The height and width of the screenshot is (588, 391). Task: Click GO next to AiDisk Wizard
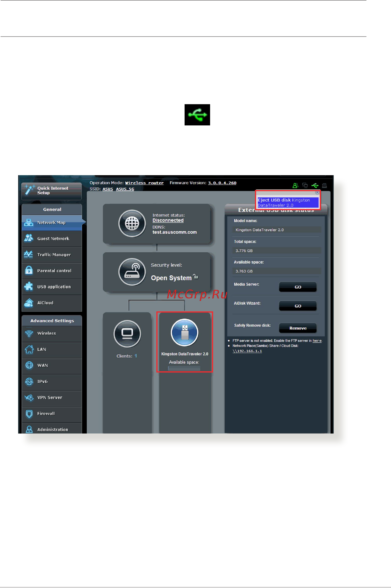click(x=298, y=306)
